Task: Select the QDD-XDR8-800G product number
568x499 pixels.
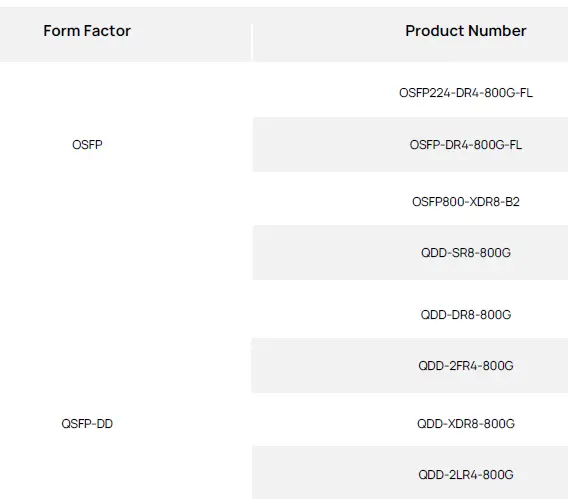Action: (466, 423)
